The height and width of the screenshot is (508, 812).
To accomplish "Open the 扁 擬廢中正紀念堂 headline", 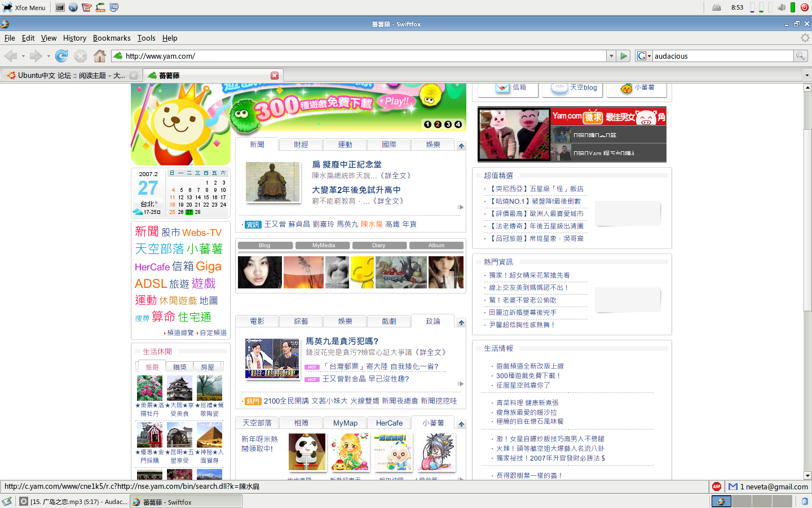I will [347, 164].
